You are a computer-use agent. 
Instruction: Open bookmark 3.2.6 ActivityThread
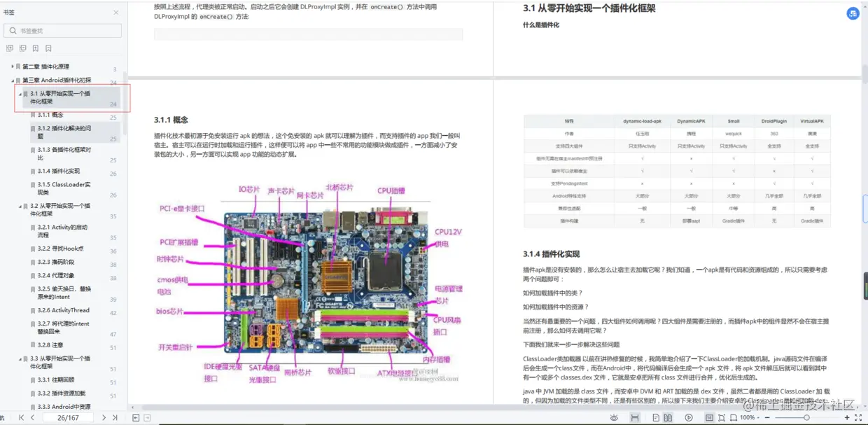coord(64,310)
